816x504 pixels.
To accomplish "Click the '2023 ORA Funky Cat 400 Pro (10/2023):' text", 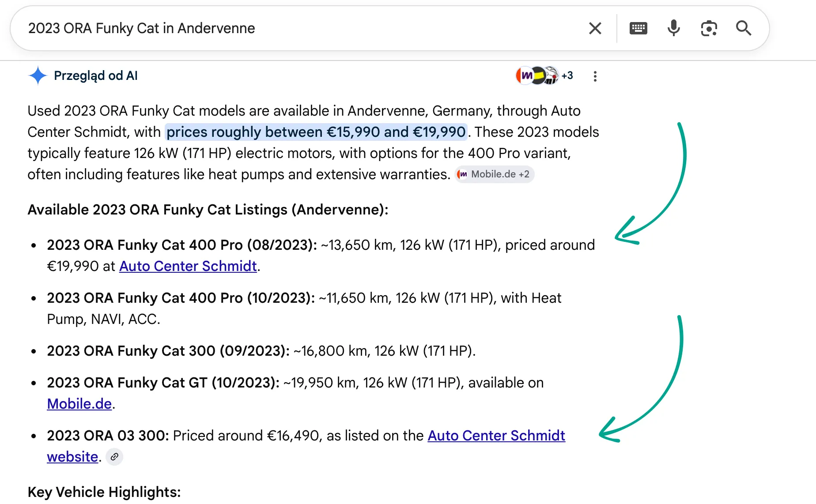I will pyautogui.click(x=181, y=298).
